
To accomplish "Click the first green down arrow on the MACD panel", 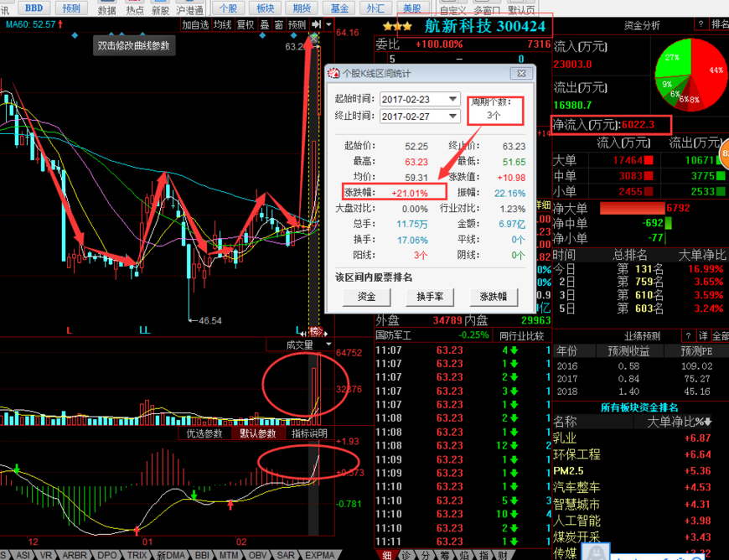I will (17, 469).
